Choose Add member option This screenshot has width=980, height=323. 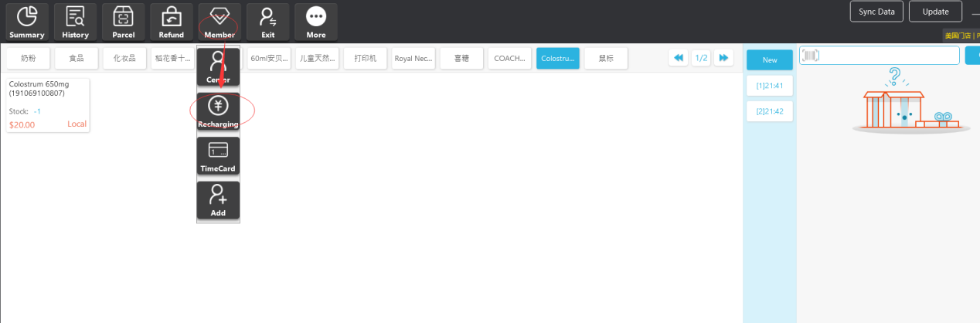(218, 200)
